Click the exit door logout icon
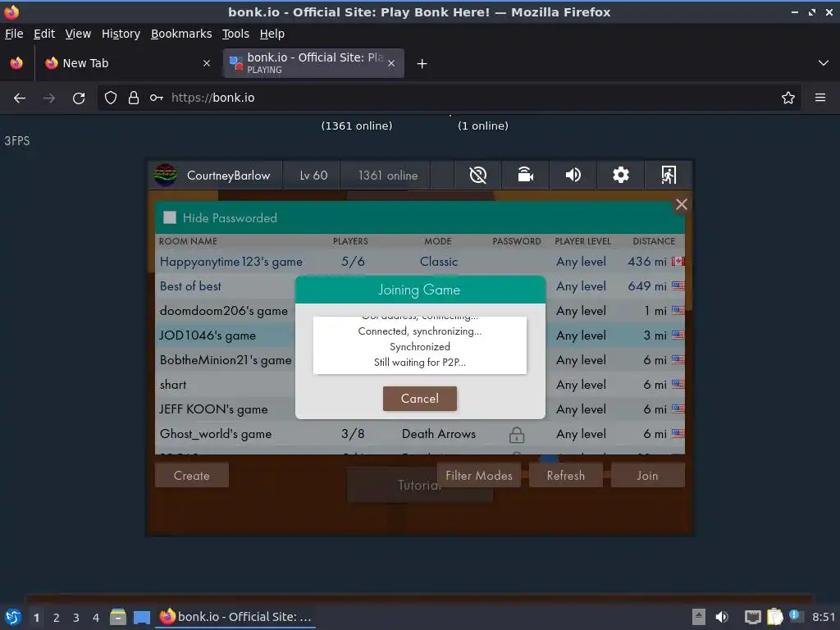The height and width of the screenshot is (630, 840). (668, 176)
